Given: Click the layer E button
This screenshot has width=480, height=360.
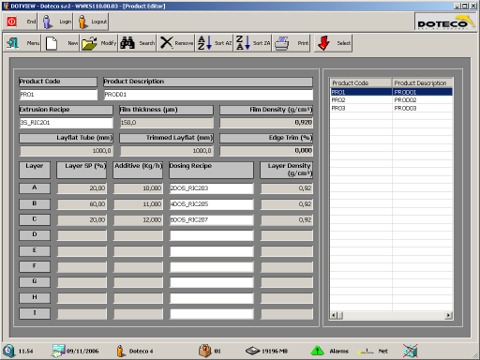Looking at the screenshot, I should point(35,251).
